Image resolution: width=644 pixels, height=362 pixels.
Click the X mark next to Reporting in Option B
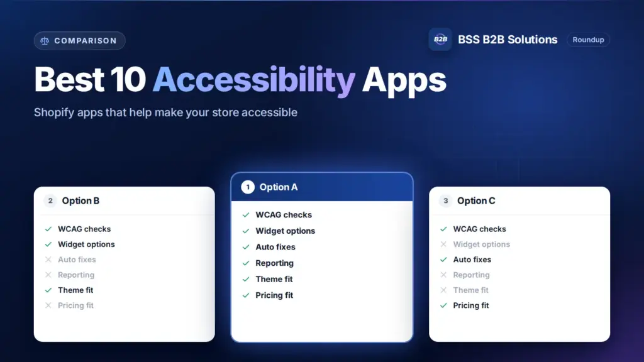[48, 275]
